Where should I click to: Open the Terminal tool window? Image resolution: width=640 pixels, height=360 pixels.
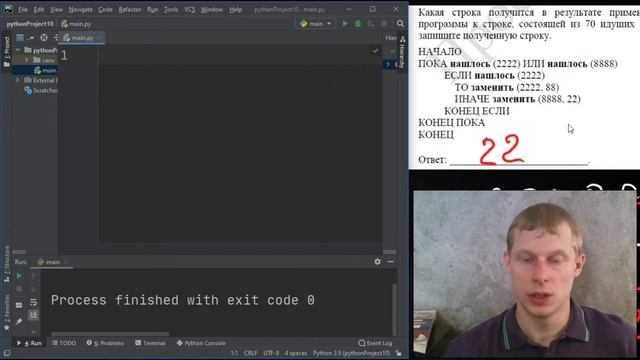[x=150, y=343]
